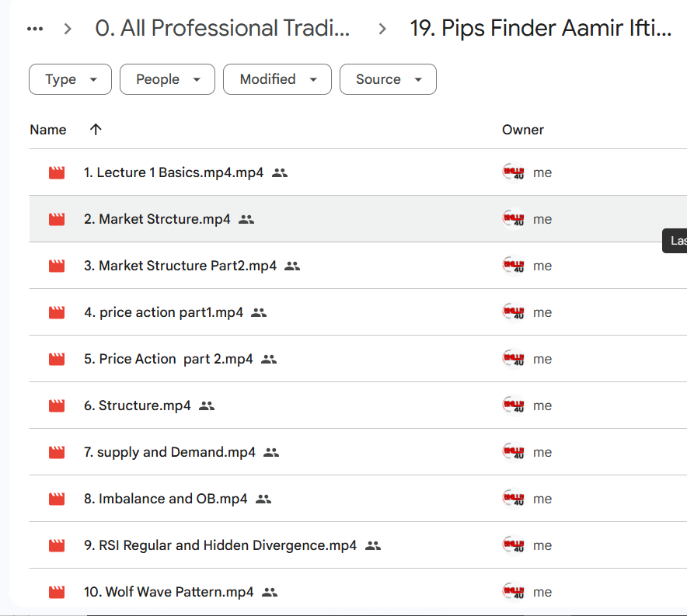Select 5. Price Action part 2.mp4 file

[x=169, y=359]
